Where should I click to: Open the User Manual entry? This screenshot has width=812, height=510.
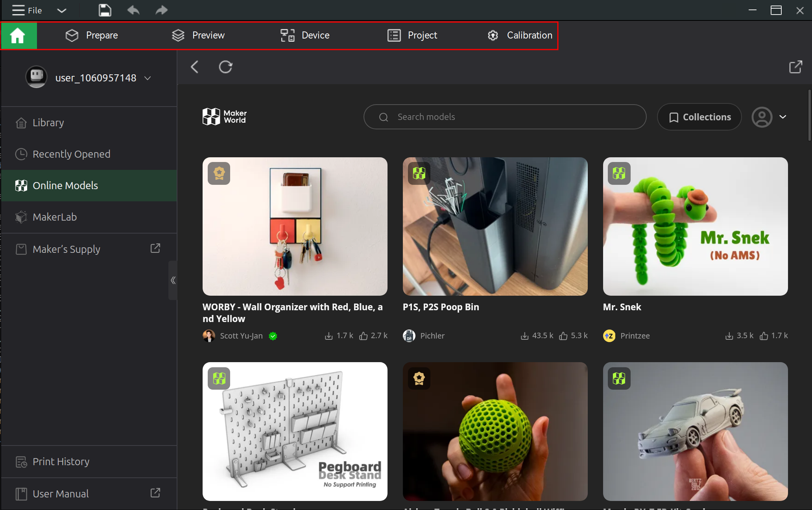click(89, 494)
